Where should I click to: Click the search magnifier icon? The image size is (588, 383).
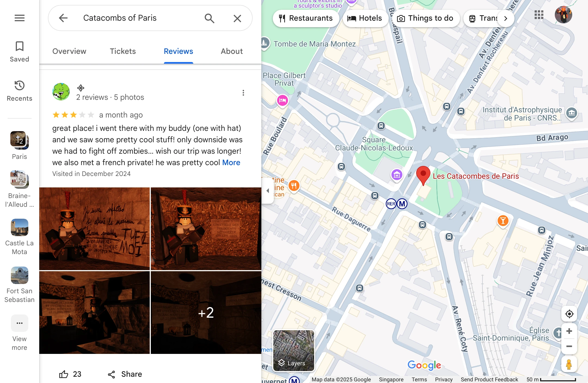tap(209, 18)
